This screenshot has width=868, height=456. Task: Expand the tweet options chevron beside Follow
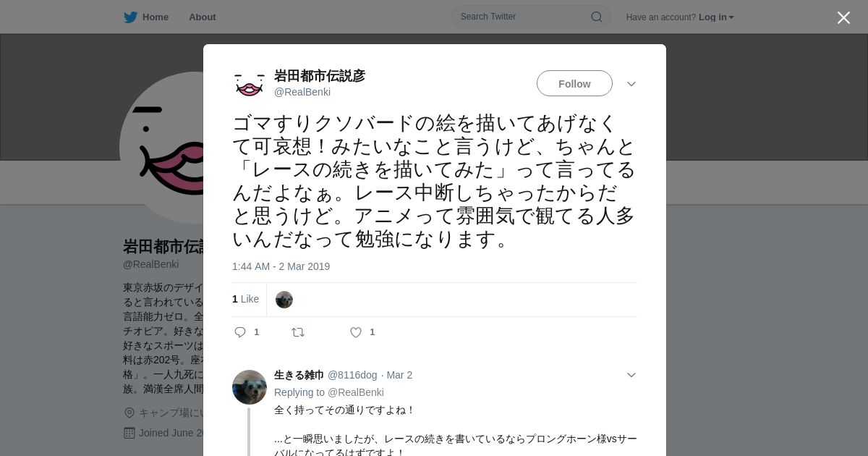click(631, 84)
